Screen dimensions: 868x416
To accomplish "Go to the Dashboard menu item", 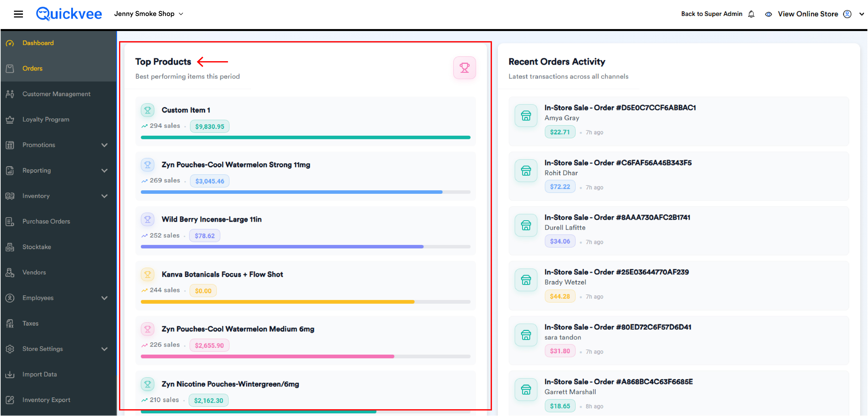I will [38, 43].
